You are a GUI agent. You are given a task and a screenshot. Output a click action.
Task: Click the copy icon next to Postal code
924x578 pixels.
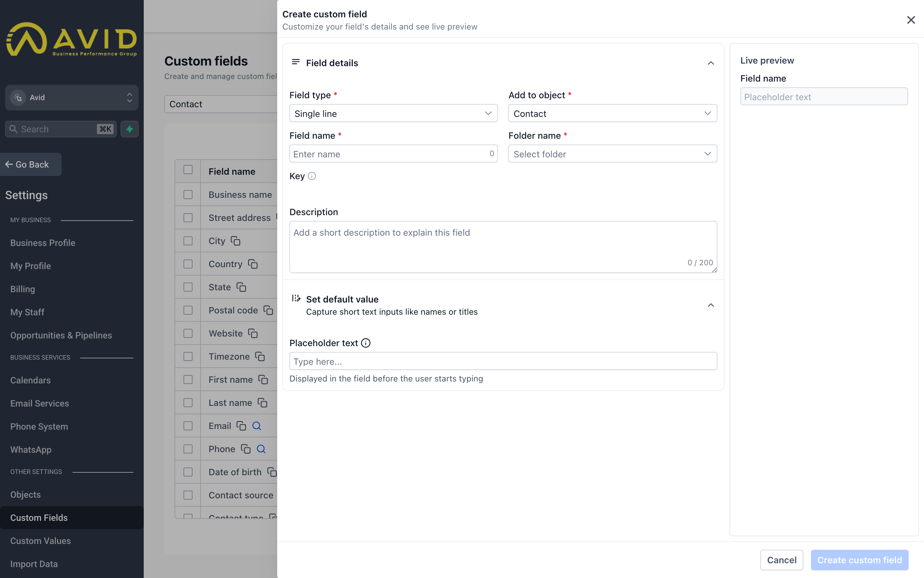[x=268, y=310]
